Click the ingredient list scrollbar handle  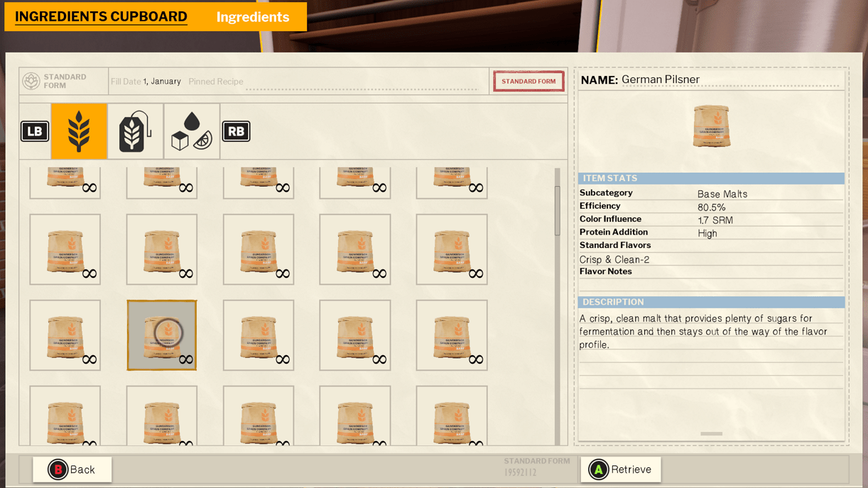558,210
